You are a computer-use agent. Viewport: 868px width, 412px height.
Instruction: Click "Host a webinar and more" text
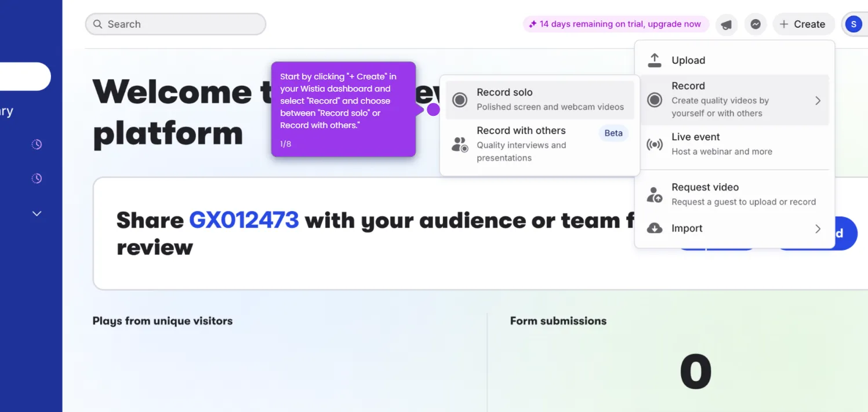point(722,152)
